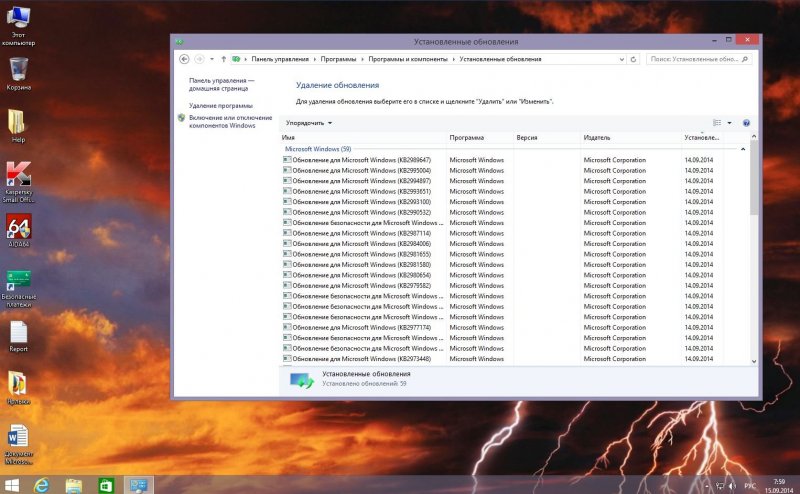Image resolution: width=800 pixels, height=494 pixels.
Task: Show hidden tray icons arrow
Action: [x=707, y=486]
